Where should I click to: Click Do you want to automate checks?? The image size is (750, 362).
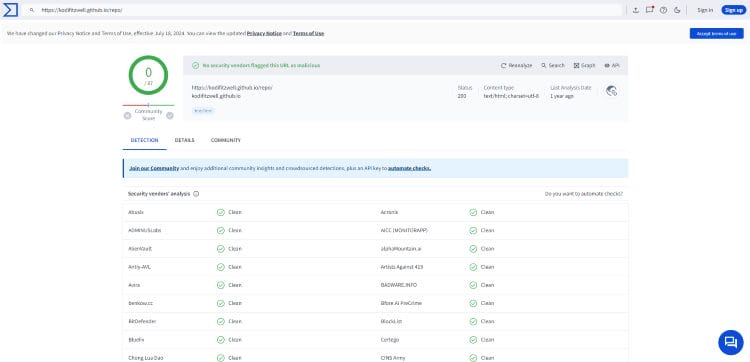coord(584,194)
